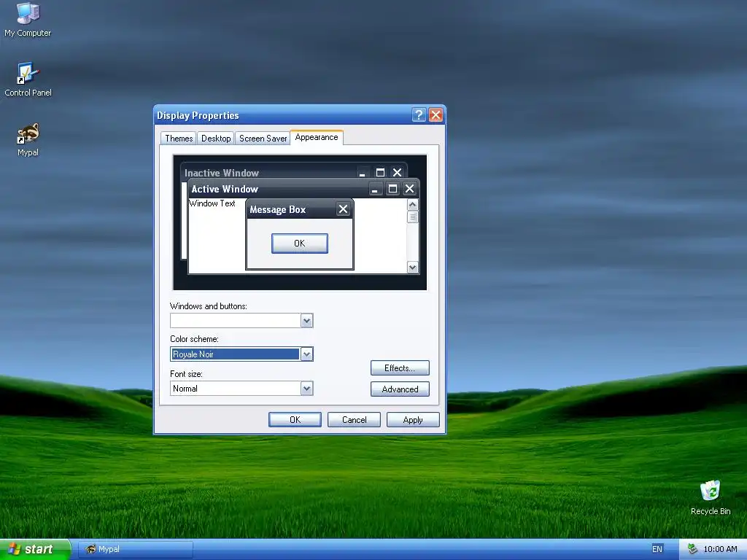The width and height of the screenshot is (747, 560).
Task: Switch to the Desktop tab
Action: [216, 138]
